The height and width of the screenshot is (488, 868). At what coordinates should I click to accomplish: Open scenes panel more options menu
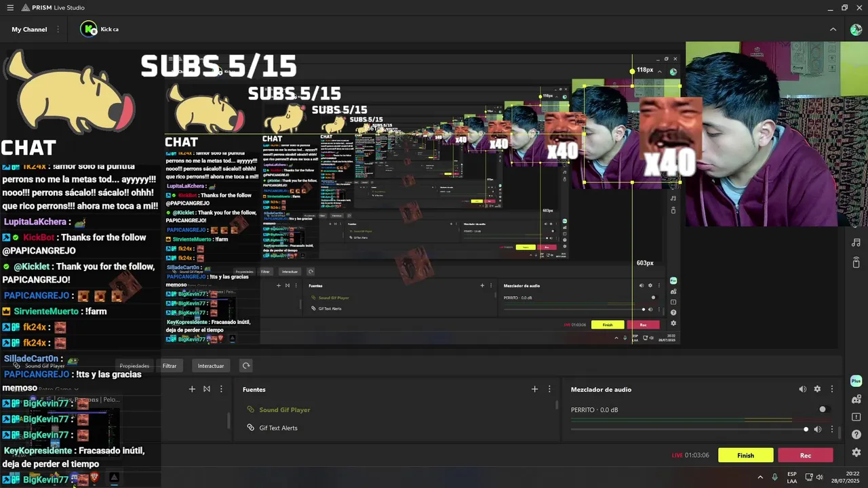[221, 389]
